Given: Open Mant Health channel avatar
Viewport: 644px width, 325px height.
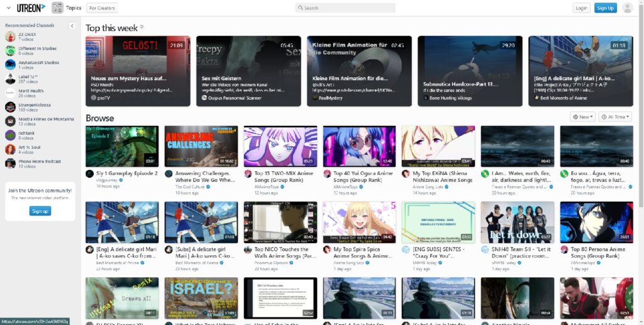Looking at the screenshot, I should 10,93.
